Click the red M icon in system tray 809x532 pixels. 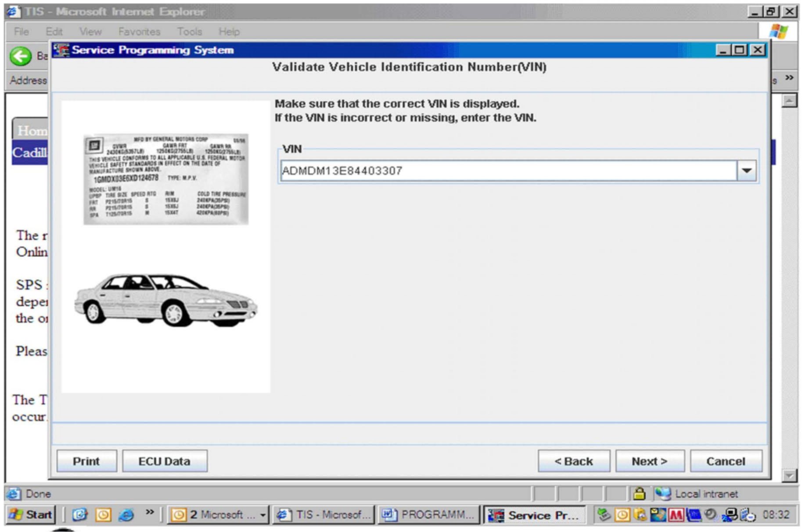pos(675,514)
